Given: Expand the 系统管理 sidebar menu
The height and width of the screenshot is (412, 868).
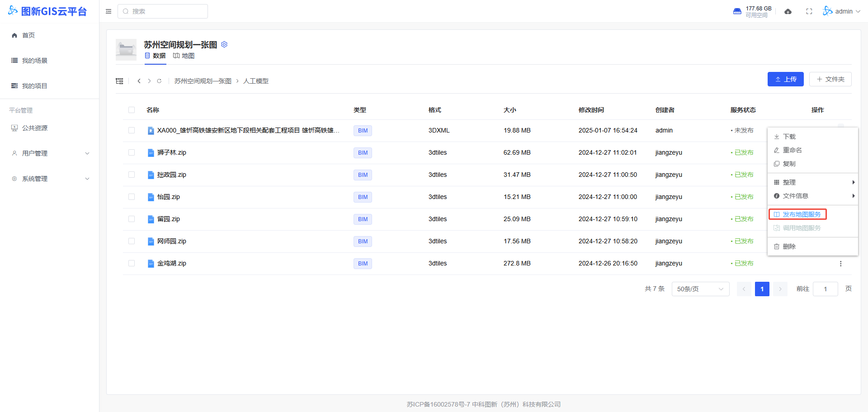Looking at the screenshot, I should click(x=50, y=179).
